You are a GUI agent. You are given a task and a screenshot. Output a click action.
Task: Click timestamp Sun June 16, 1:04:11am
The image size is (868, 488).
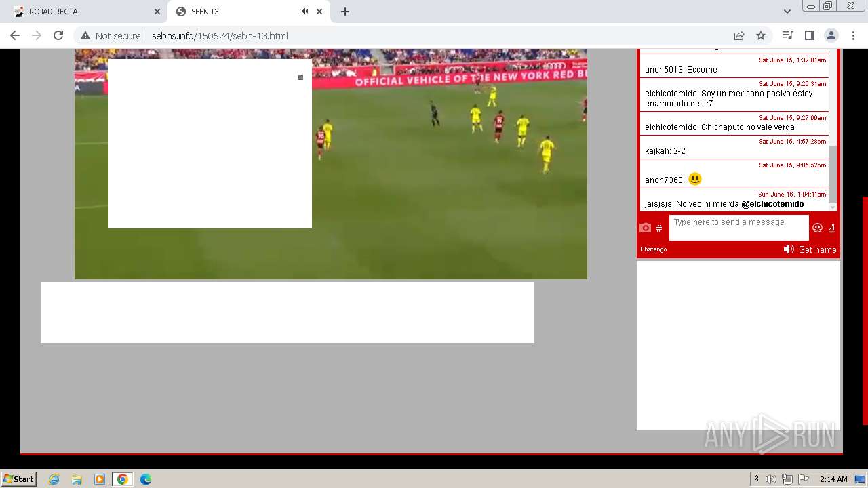pyautogui.click(x=792, y=195)
